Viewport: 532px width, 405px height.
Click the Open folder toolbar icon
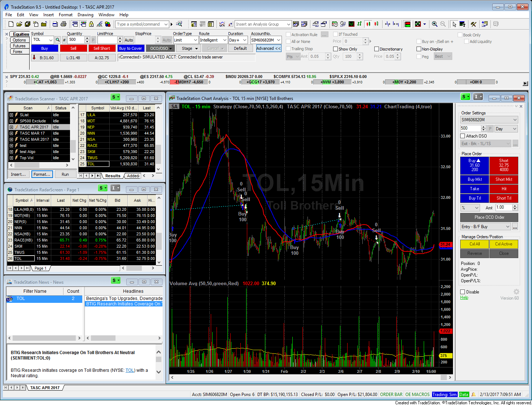19,24
